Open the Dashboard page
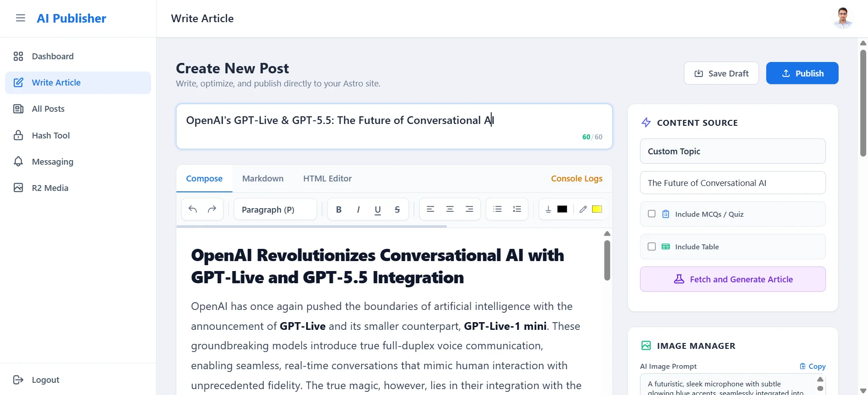This screenshot has height=395, width=868. tap(78, 56)
